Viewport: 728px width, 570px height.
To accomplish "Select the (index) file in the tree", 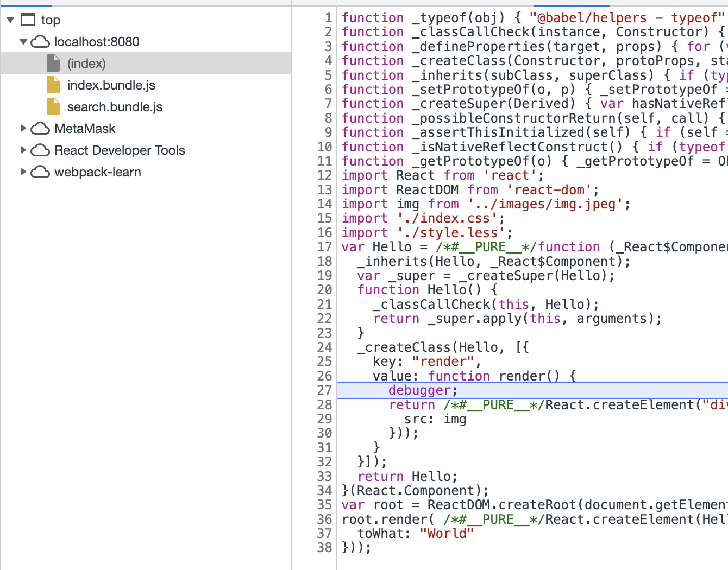I will coord(146,63).
